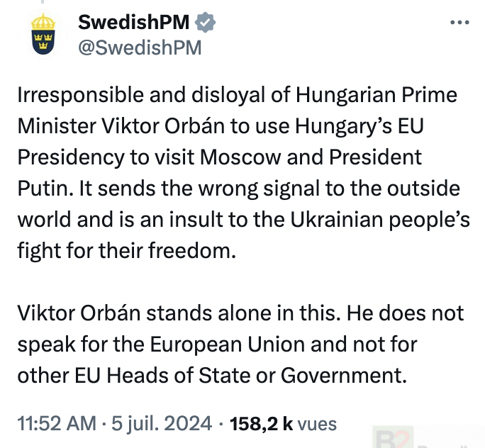The image size is (485, 448).
Task: Click the SwedishPM coat of arms avatar
Action: pyautogui.click(x=43, y=34)
